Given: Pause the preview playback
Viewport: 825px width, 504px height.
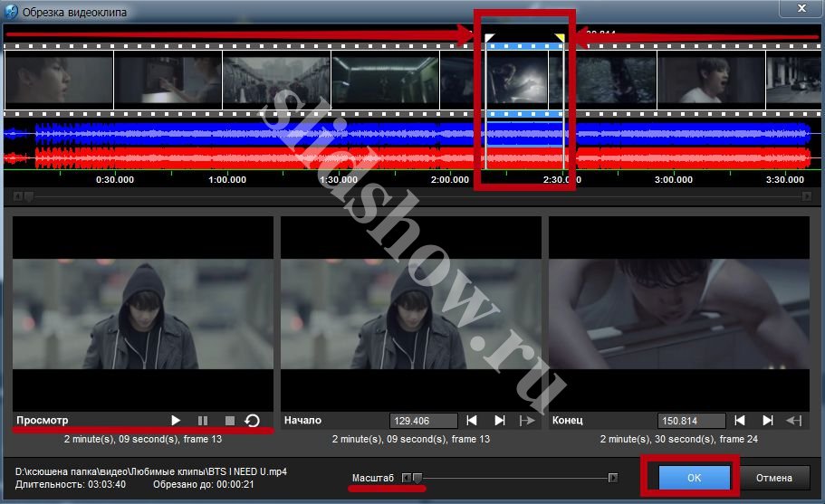Looking at the screenshot, I should tap(203, 421).
